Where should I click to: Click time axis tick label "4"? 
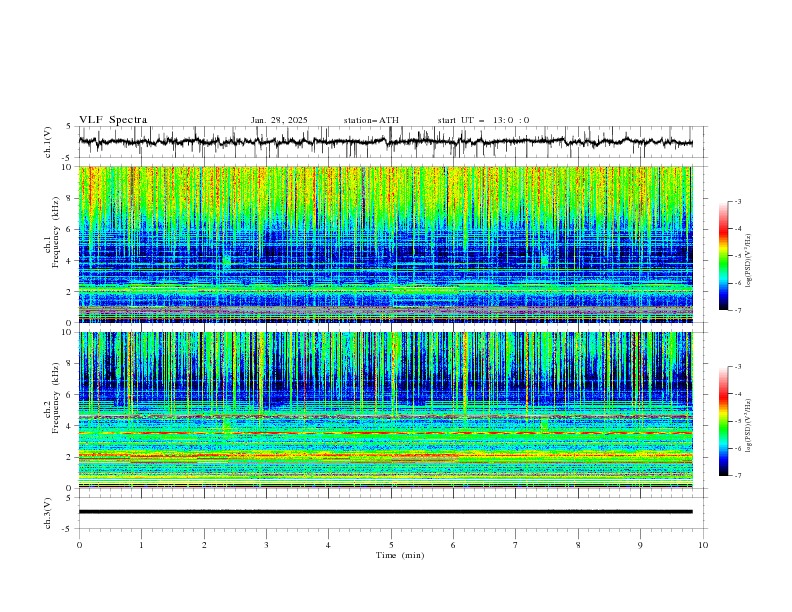(x=328, y=545)
